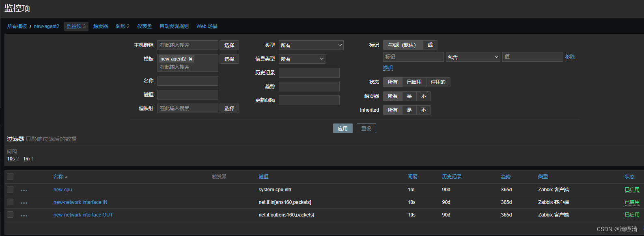Viewport: 644px width, 236px height.
Task: Sort by 键值 column header
Action: (x=263, y=177)
